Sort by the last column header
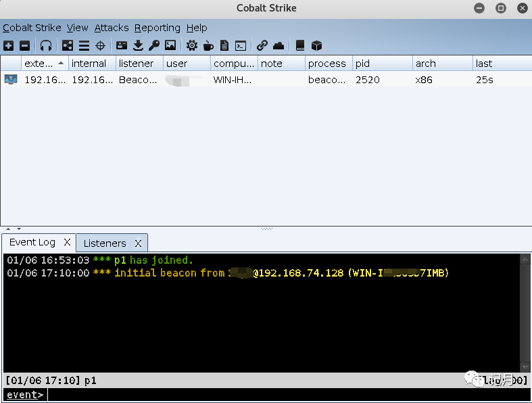The width and height of the screenshot is (532, 403). click(502, 64)
